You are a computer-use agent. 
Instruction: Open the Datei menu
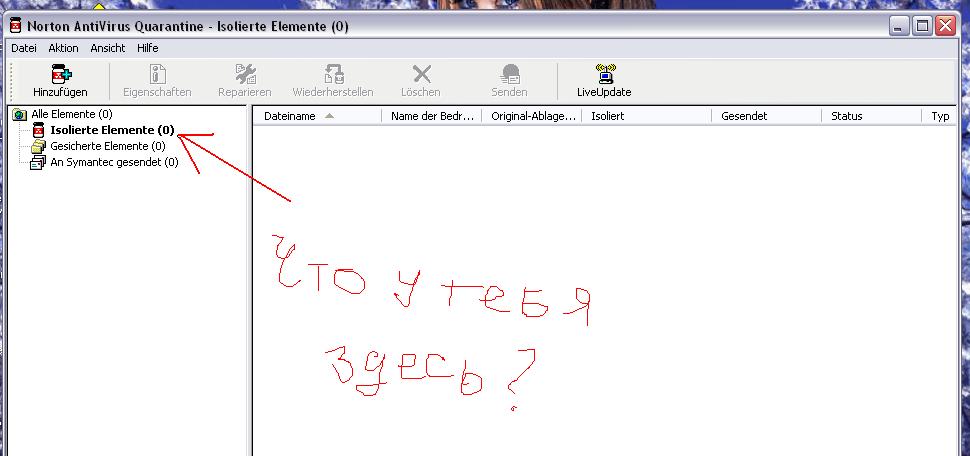pos(24,48)
